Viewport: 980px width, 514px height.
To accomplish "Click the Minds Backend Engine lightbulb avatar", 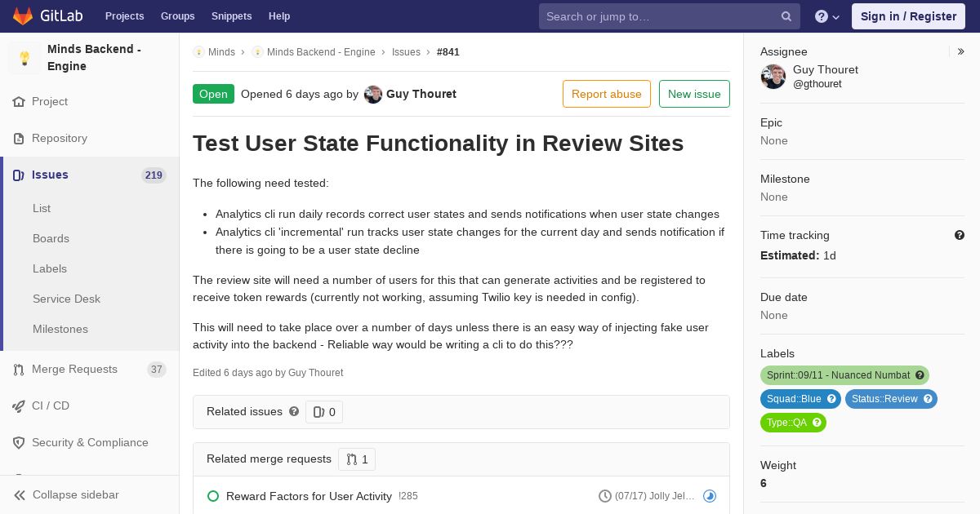I will point(24,58).
